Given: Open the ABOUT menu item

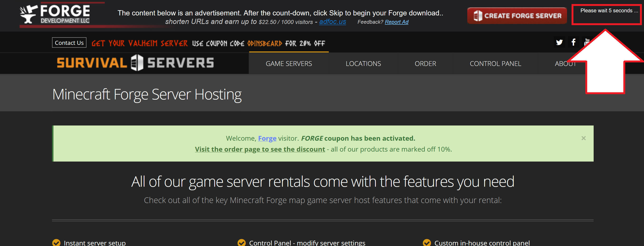Looking at the screenshot, I should coord(565,63).
